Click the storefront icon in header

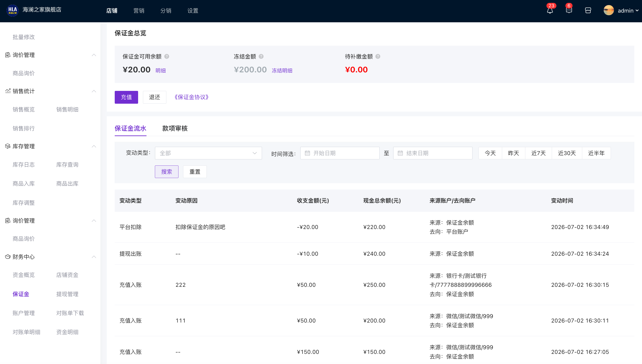pos(588,11)
